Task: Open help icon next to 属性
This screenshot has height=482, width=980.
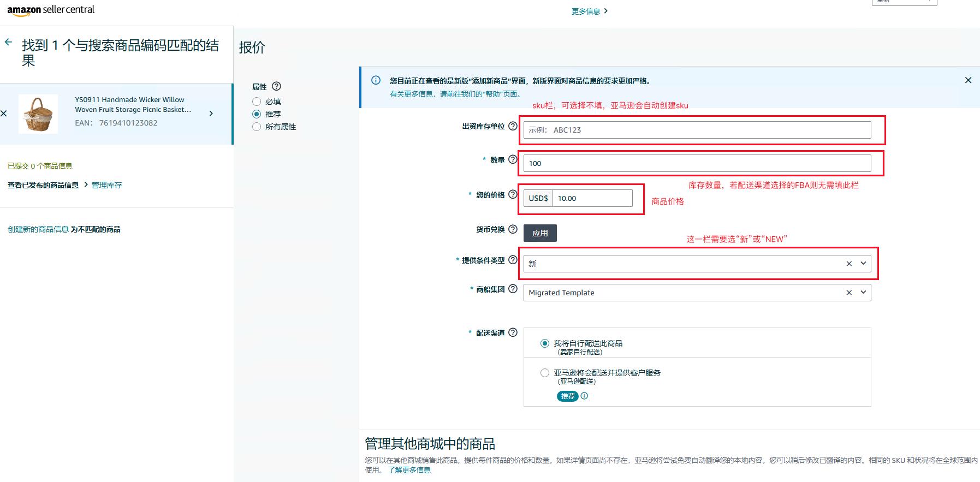Action: 276,86
